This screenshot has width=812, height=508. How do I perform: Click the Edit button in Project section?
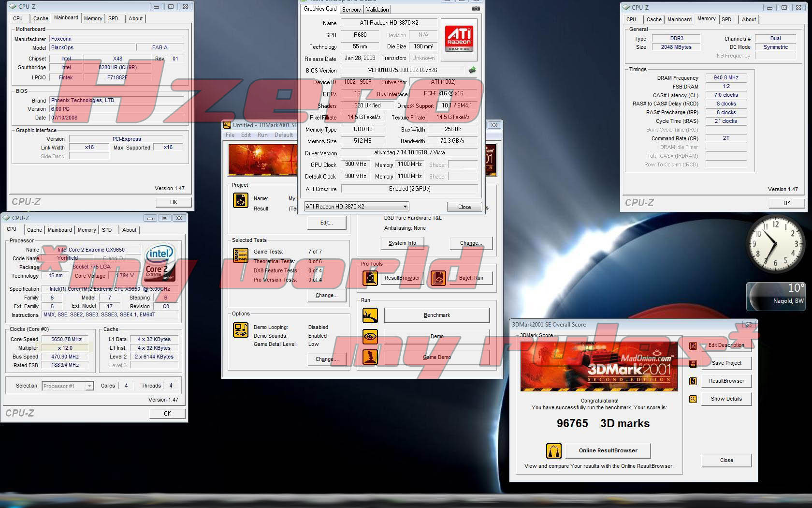[327, 223]
